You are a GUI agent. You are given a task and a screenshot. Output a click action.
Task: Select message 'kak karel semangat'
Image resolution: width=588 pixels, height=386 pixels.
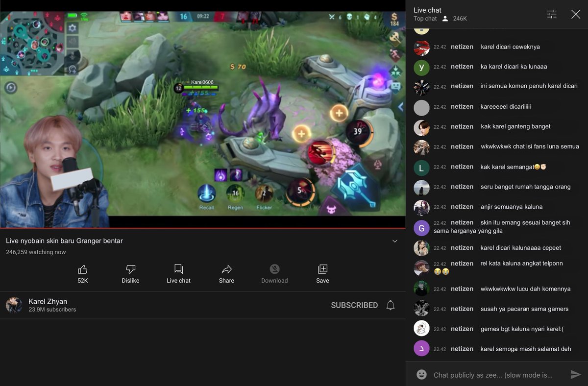[x=513, y=167]
